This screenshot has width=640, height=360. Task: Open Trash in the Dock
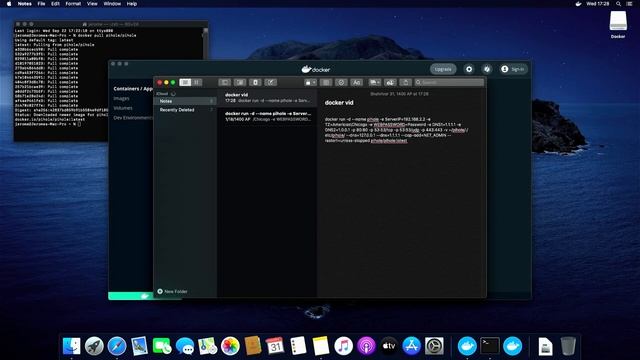pyautogui.click(x=568, y=346)
